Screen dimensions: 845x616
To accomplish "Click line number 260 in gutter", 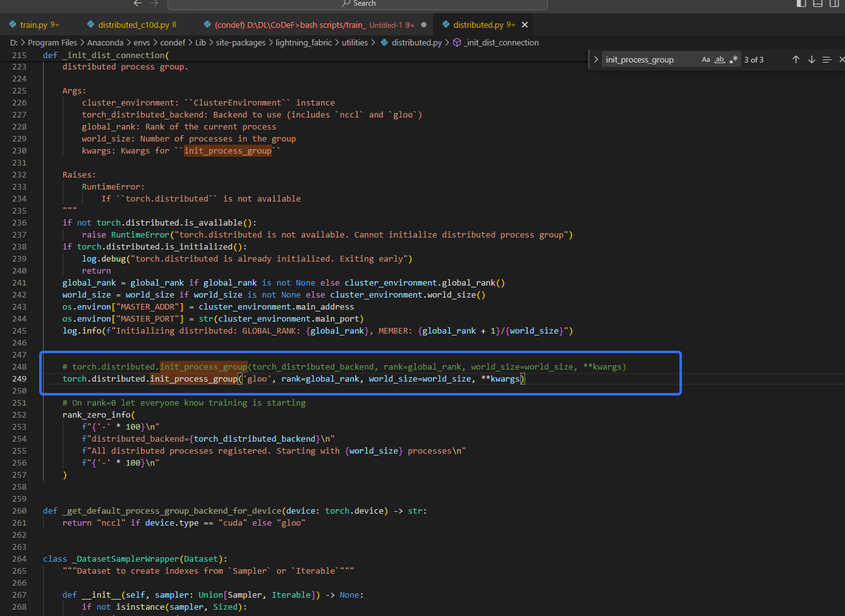I will tap(20, 510).
